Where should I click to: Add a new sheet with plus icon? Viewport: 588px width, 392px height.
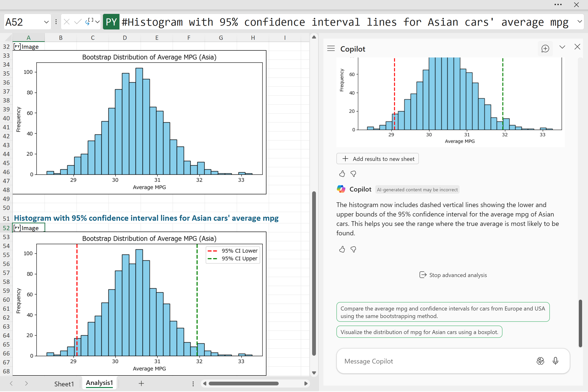click(x=141, y=383)
